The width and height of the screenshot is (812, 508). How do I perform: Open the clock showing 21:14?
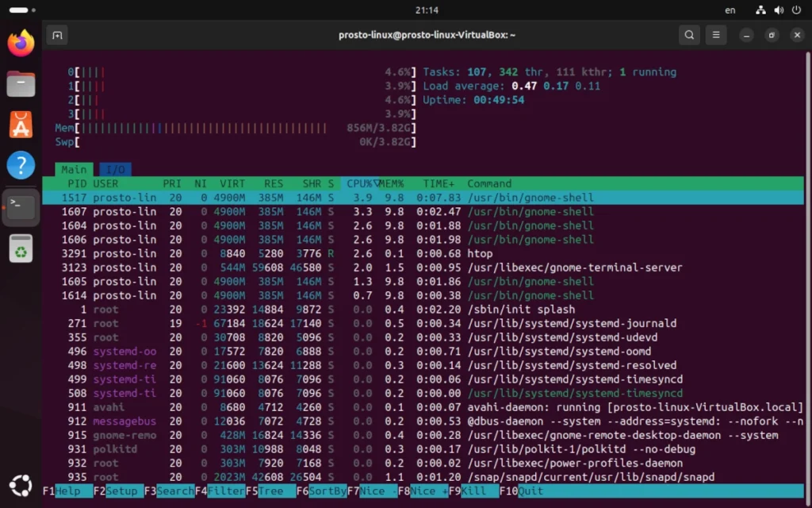427,10
